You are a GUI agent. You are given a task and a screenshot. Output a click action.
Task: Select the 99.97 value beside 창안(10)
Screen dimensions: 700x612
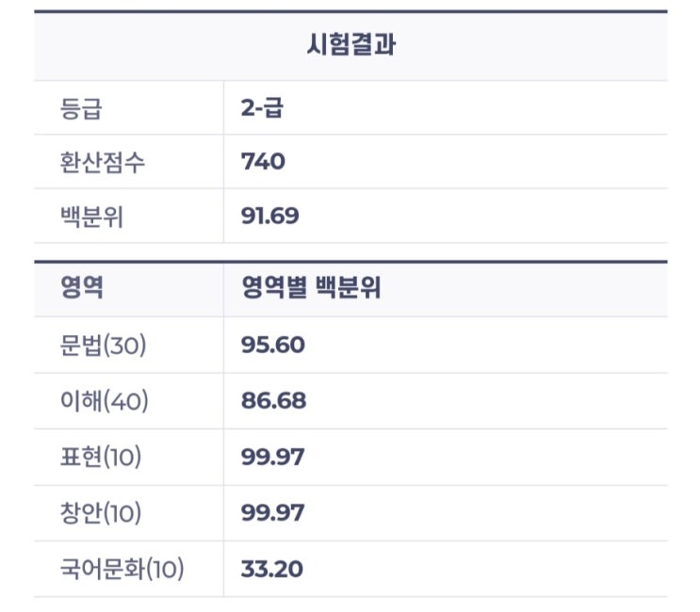coord(273,513)
